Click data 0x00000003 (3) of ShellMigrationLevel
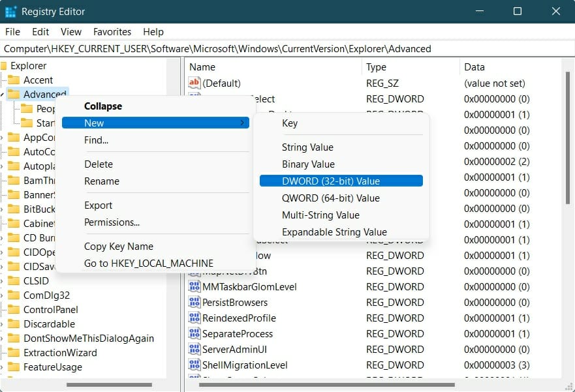 point(497,365)
